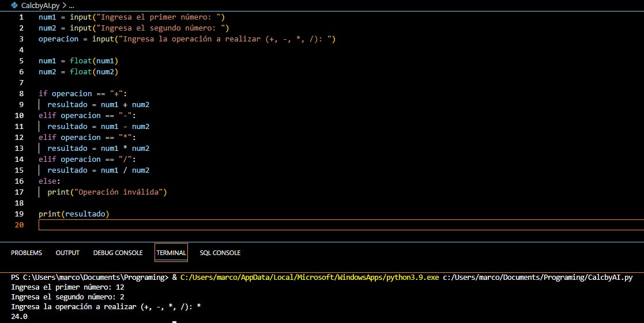Image resolution: width=644 pixels, height=323 pixels.
Task: Select line number 8 in the gutter
Action: pos(21,94)
